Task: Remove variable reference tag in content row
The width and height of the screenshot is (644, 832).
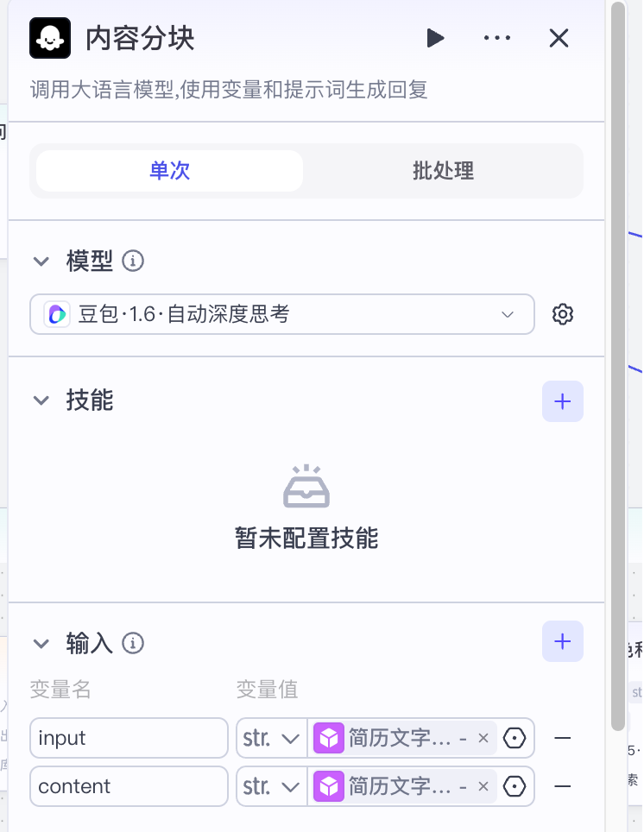Action: pyautogui.click(x=483, y=786)
